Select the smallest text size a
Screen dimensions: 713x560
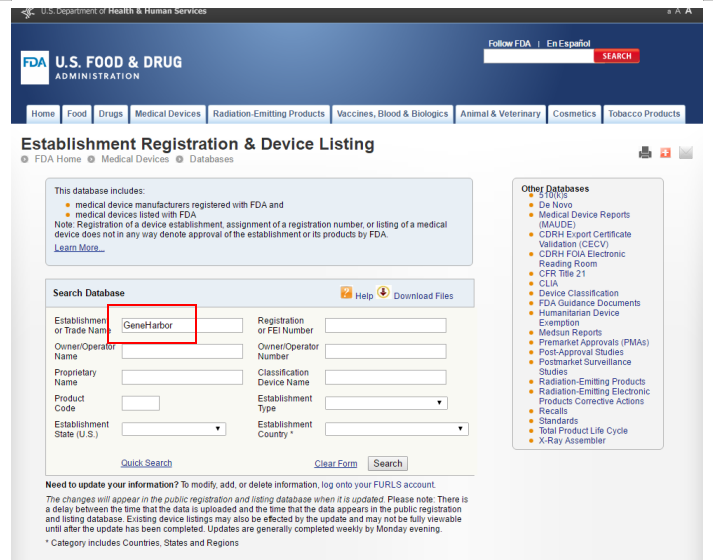click(668, 12)
